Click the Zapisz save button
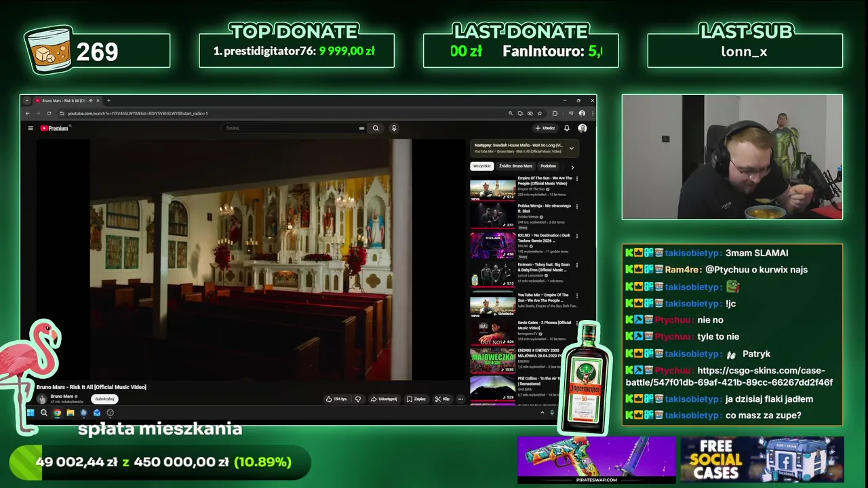The height and width of the screenshot is (488, 868). click(416, 399)
